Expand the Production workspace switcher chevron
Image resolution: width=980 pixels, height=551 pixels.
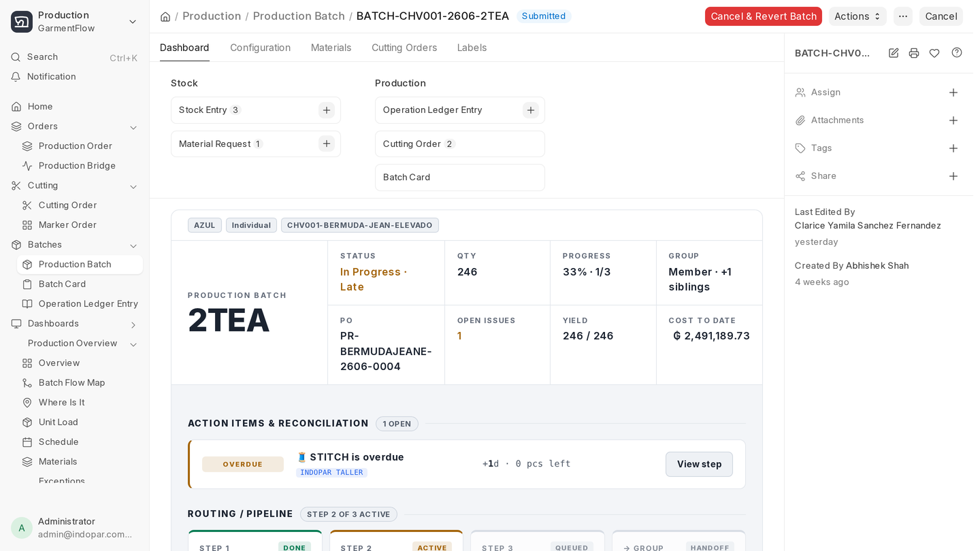[133, 22]
